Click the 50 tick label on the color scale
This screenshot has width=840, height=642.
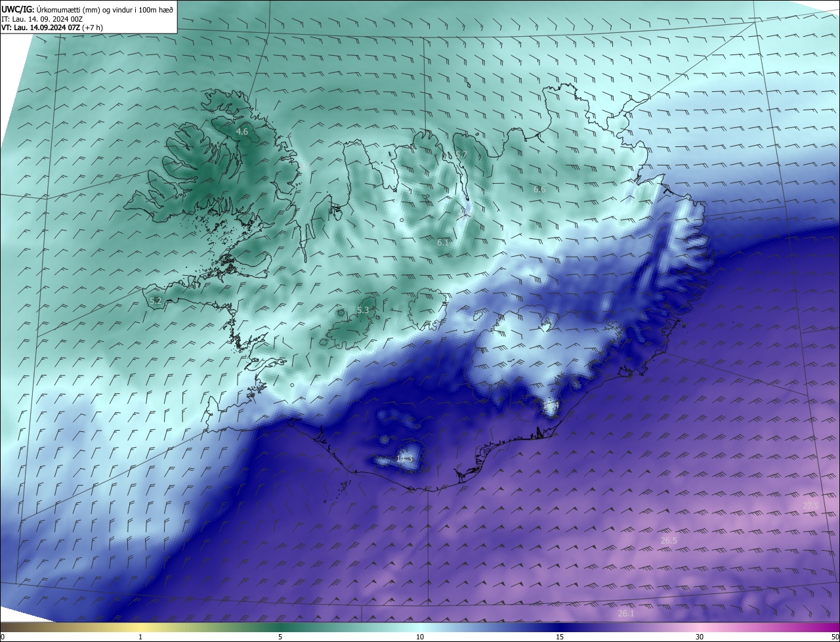(835, 637)
